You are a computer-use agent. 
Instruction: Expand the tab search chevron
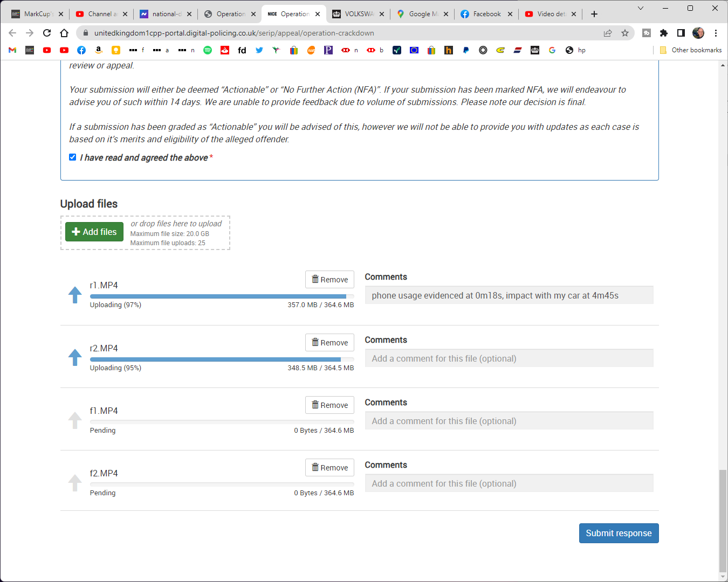tap(640, 8)
